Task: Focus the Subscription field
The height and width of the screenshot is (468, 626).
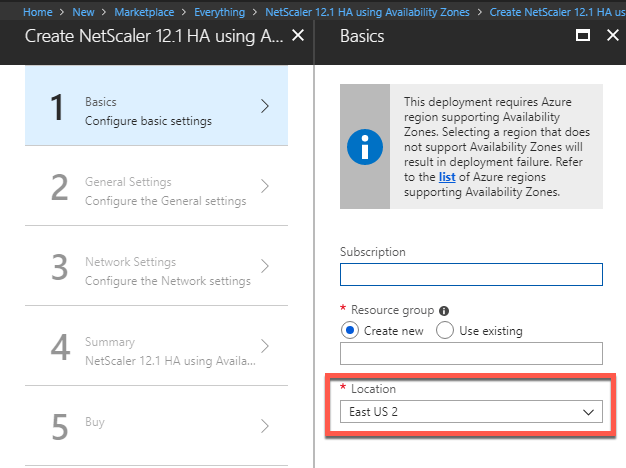Action: coord(471,274)
